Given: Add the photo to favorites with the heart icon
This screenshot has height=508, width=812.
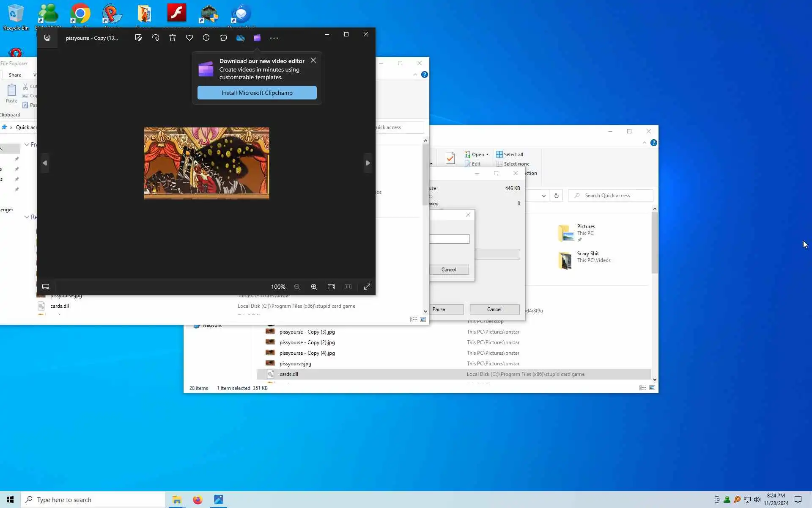Looking at the screenshot, I should pos(189,38).
